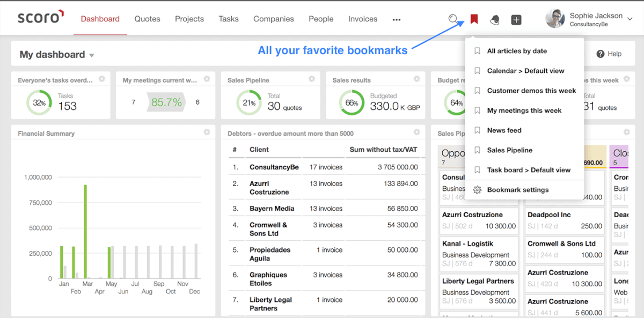Click bookmark icon beside All articles by date

coord(477,51)
